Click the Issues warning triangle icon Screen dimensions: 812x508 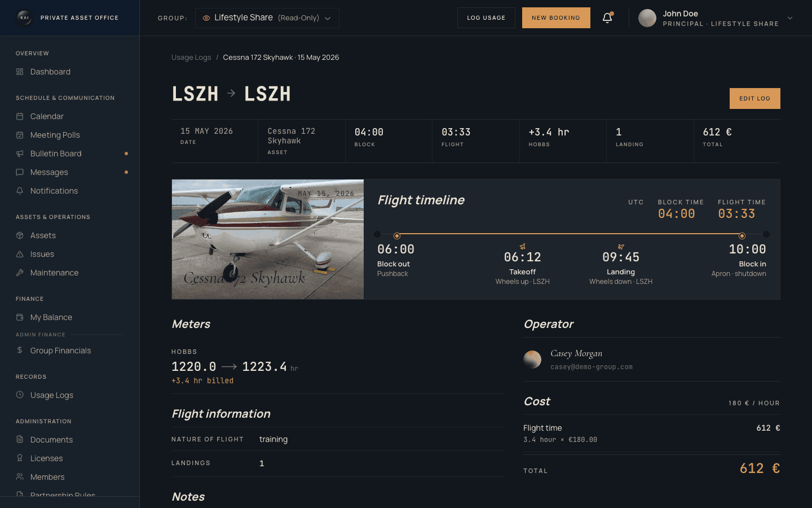pos(20,254)
